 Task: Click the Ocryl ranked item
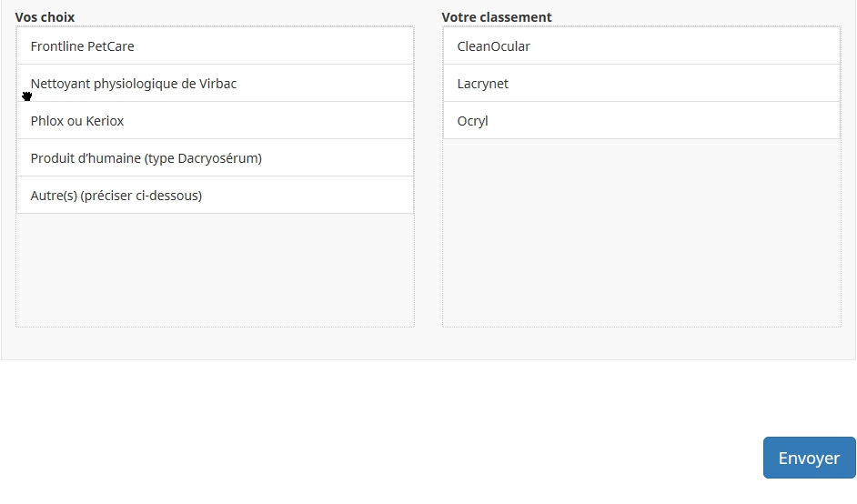tap(641, 121)
